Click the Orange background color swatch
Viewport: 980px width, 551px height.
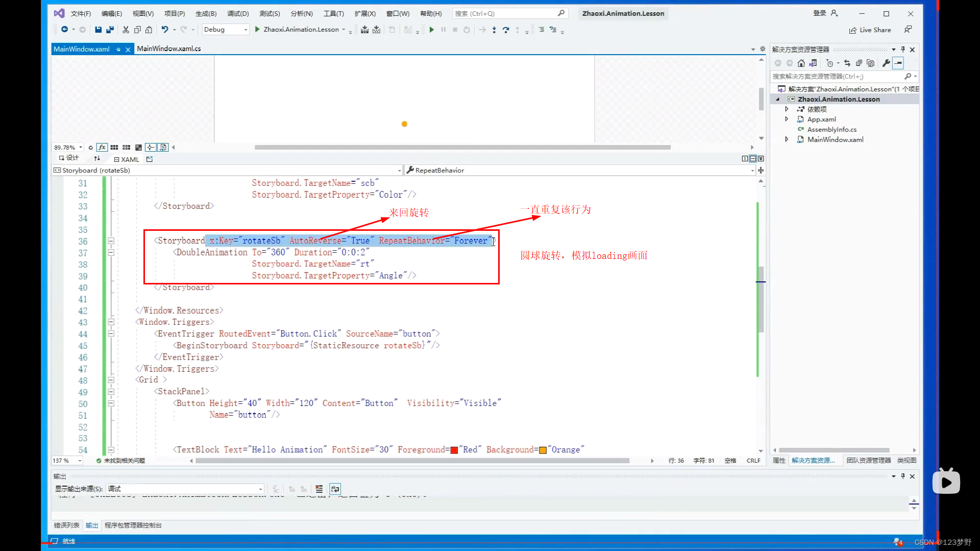pyautogui.click(x=543, y=450)
